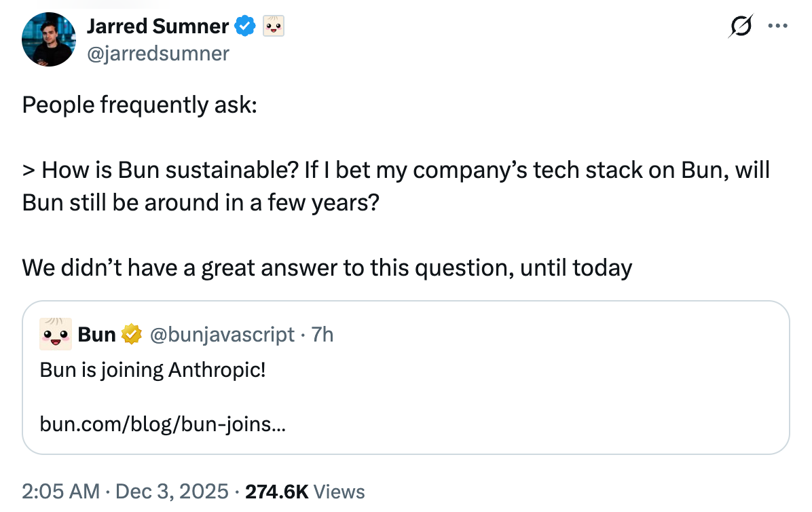Open the @bunjavascript handle
Image resolution: width=812 pixels, height=512 pixels.
pyautogui.click(x=222, y=335)
